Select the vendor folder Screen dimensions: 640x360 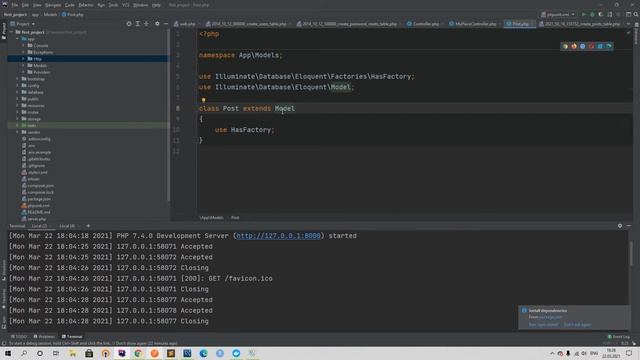tap(31, 132)
